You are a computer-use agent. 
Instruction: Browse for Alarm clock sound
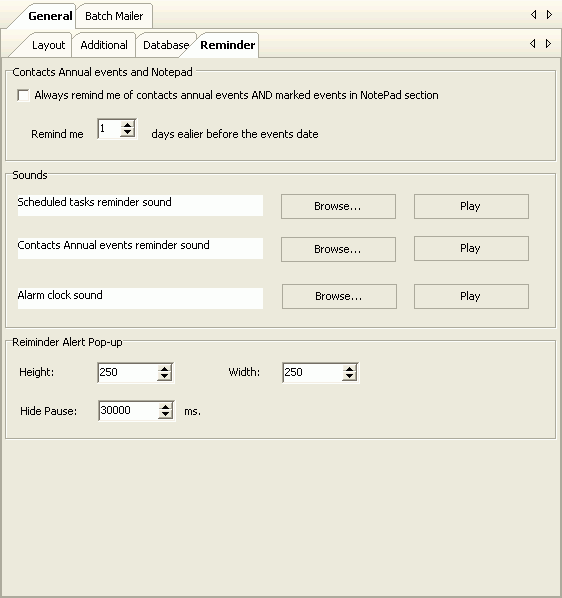click(339, 296)
